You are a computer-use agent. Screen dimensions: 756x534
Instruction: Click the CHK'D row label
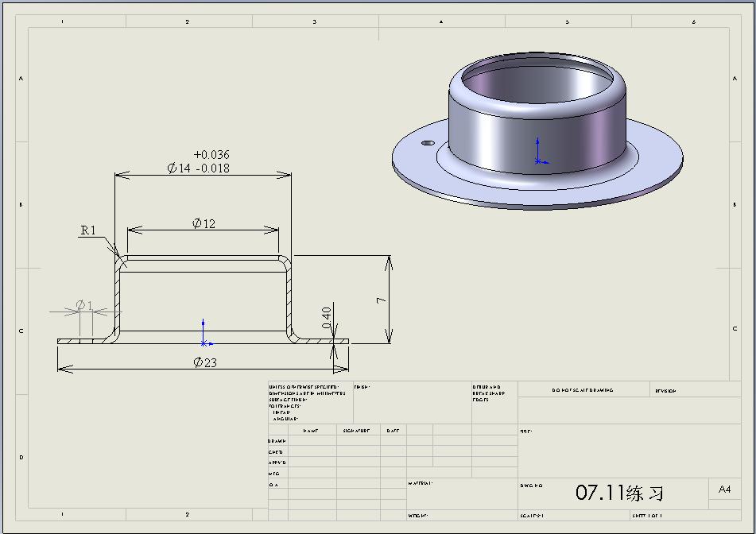(276, 452)
